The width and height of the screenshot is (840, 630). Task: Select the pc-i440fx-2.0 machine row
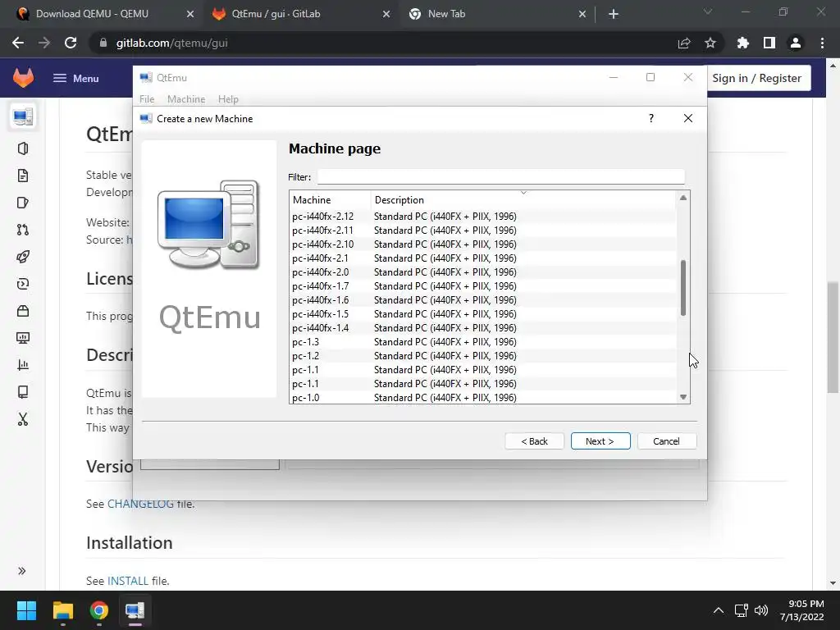pos(482,272)
